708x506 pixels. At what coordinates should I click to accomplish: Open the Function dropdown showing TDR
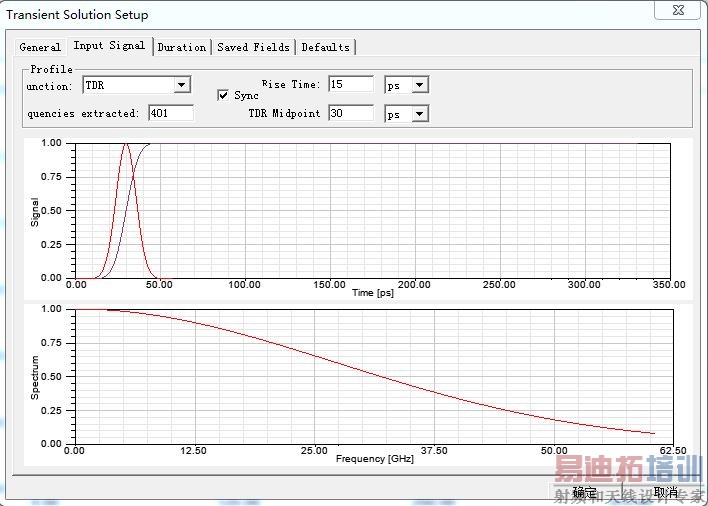pos(137,85)
